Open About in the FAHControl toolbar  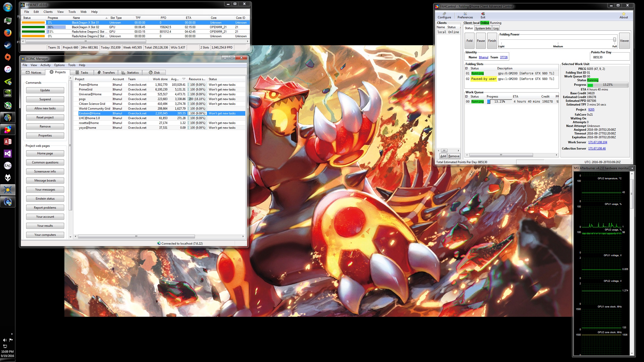pyautogui.click(x=624, y=15)
